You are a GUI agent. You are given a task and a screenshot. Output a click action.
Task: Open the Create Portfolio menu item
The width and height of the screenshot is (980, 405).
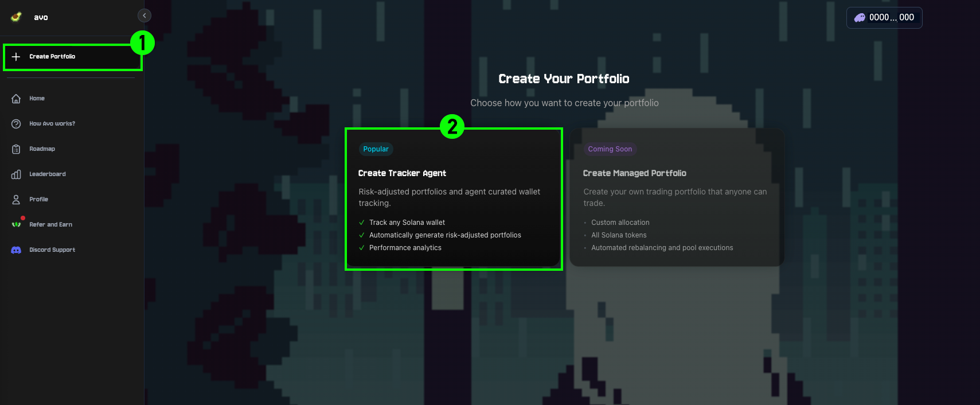(52, 57)
